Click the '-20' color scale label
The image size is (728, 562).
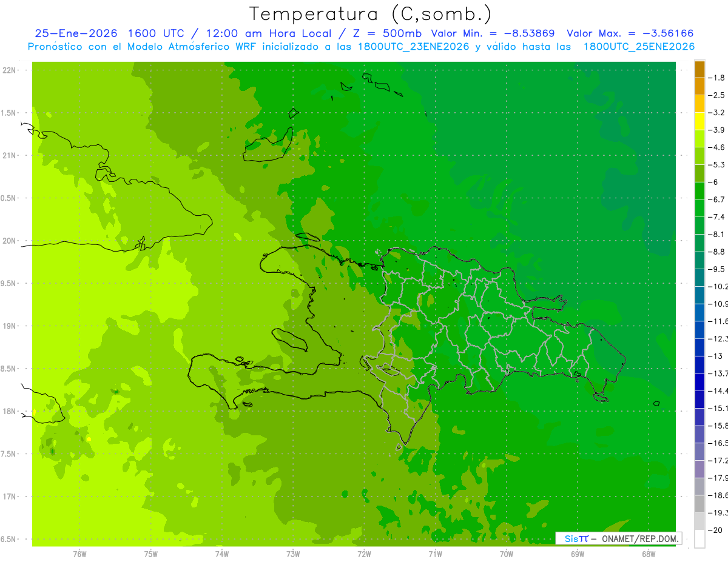(x=715, y=530)
